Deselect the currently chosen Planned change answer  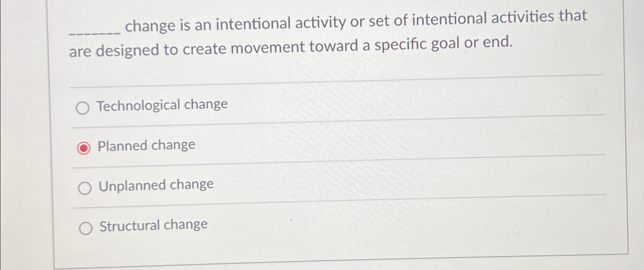click(x=85, y=148)
